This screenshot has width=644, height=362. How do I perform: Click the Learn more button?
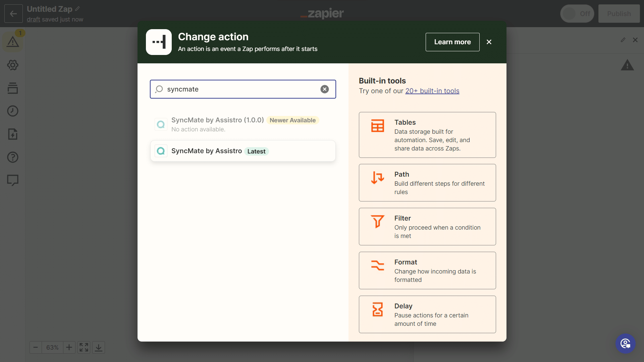click(452, 42)
